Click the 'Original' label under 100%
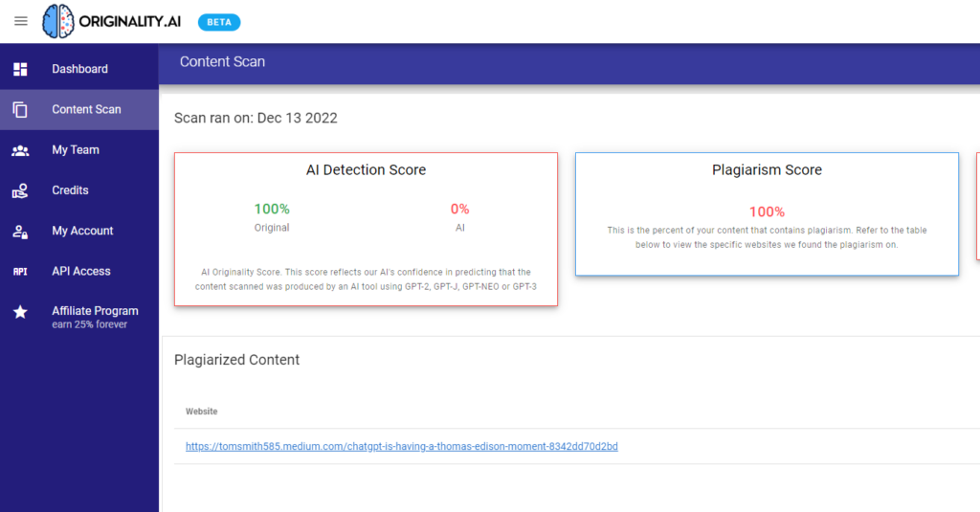Screen dimensions: 980x512 (x=272, y=228)
